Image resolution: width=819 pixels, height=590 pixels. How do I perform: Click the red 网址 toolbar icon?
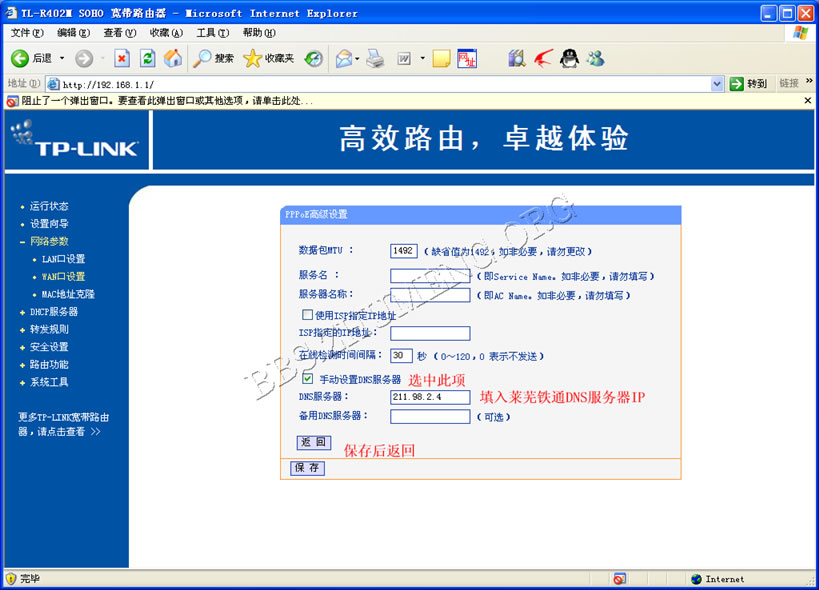coord(467,58)
